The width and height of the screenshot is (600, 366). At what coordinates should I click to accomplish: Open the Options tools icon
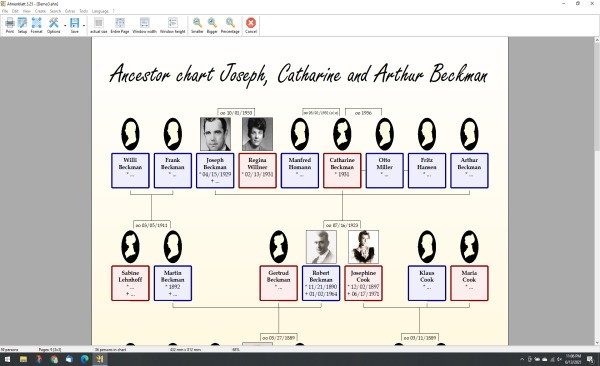(x=54, y=25)
